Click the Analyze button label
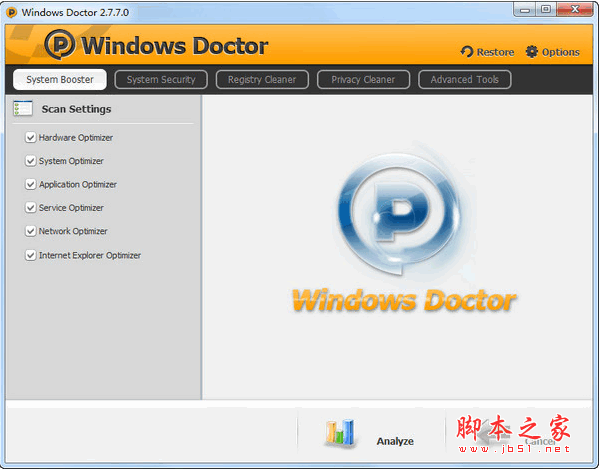Viewport: 599px width, 470px height. 395,441
